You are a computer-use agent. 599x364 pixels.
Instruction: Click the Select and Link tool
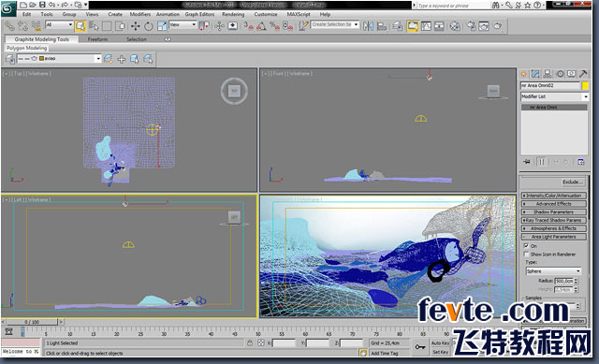[x=9, y=26]
